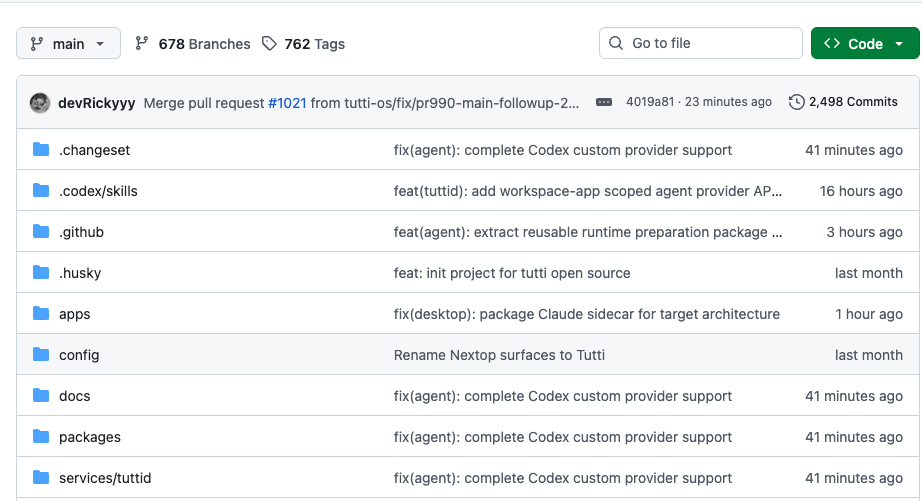Click devRickyyy's avatar image
This screenshot has width=922, height=501.
point(40,103)
